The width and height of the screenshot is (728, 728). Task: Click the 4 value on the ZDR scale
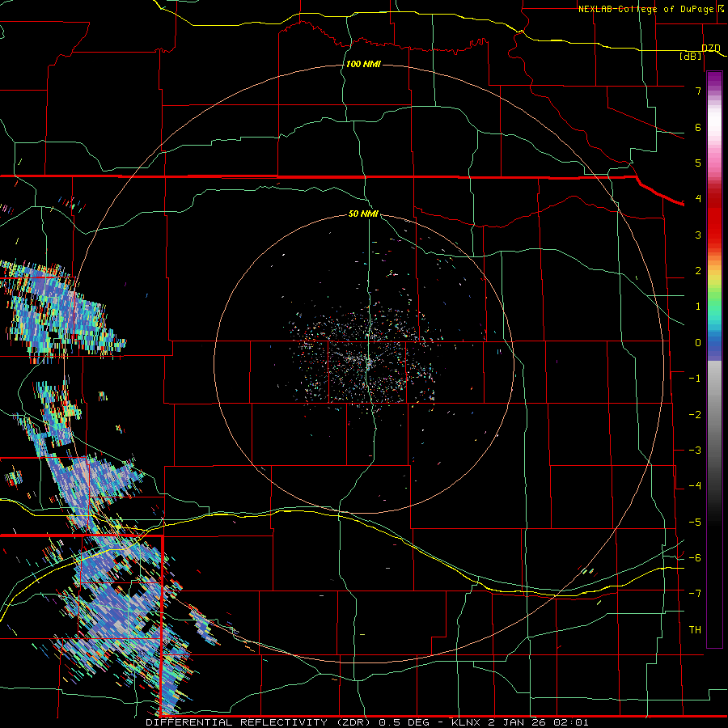click(x=698, y=199)
